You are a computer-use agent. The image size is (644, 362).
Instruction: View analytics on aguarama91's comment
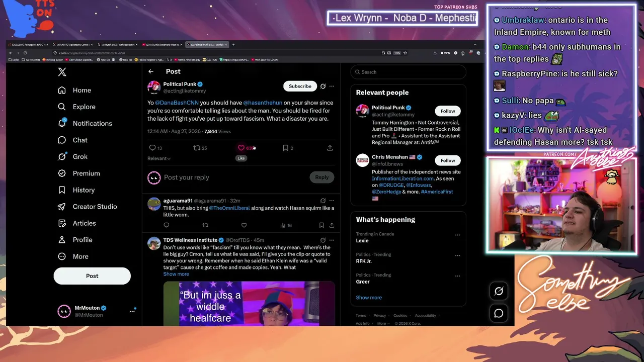point(285,225)
